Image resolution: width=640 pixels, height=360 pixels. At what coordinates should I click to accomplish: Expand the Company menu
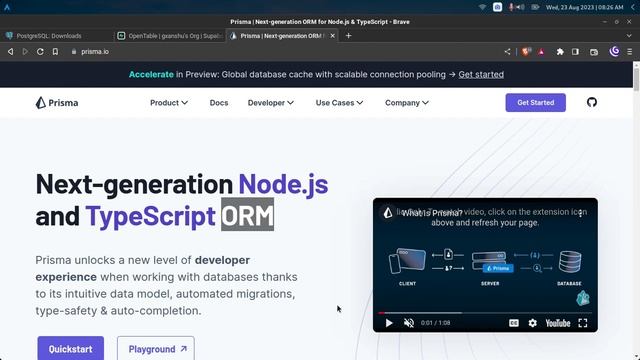tap(407, 103)
